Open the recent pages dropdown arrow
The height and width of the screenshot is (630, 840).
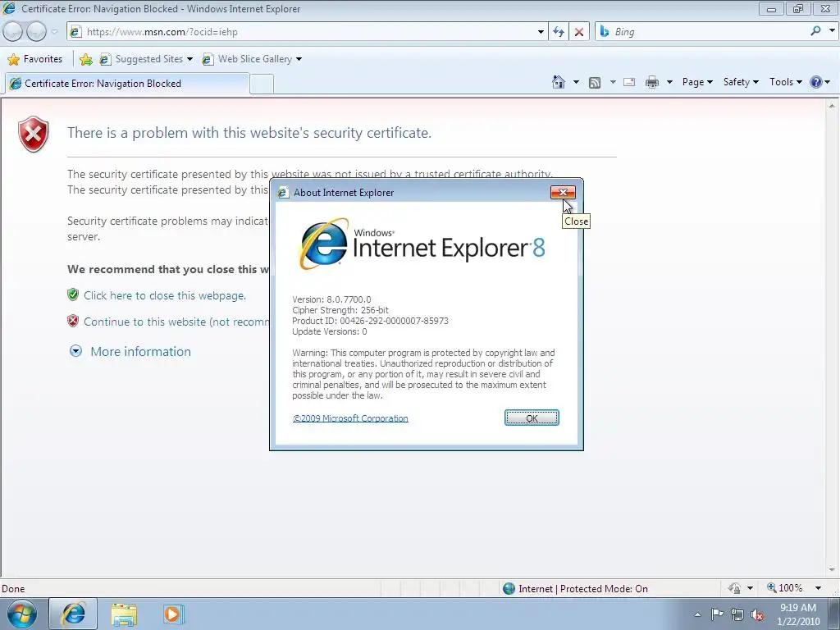pyautogui.click(x=54, y=32)
